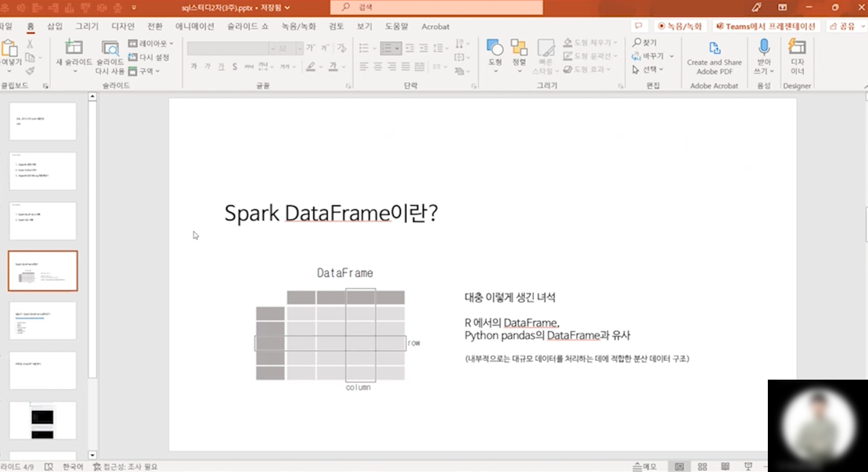Viewport: 868px width, 472px height.
Task: Toggle bold (가) formatting
Action: tap(194, 67)
